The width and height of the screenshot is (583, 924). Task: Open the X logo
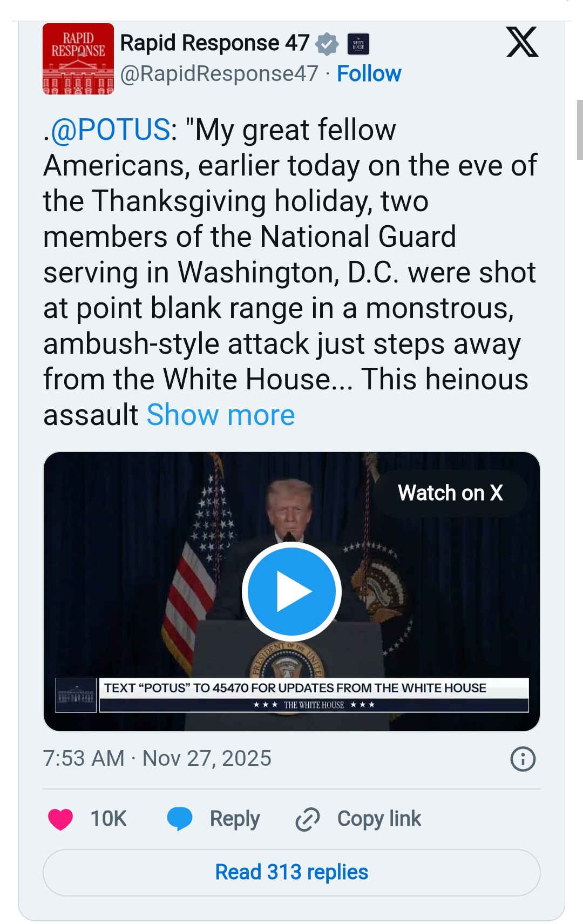click(522, 42)
